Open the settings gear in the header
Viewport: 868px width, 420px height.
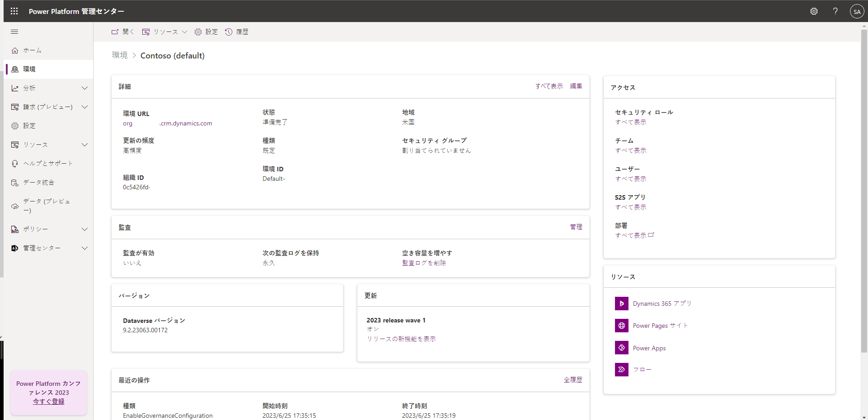(814, 11)
